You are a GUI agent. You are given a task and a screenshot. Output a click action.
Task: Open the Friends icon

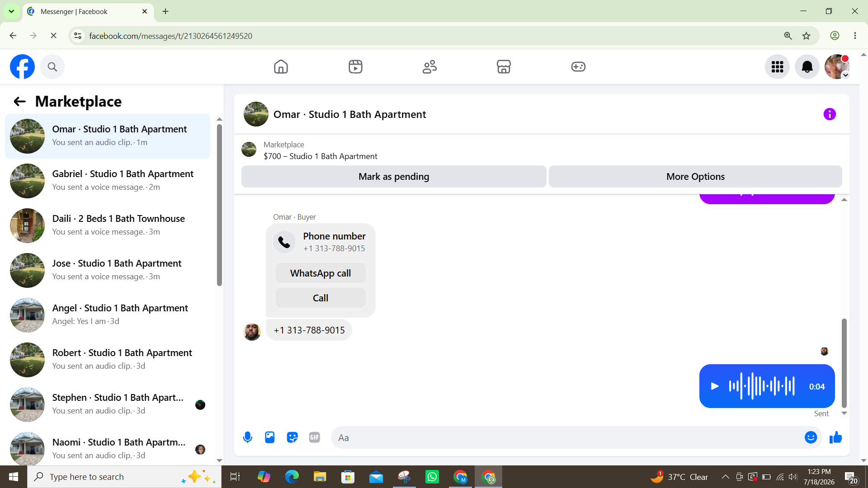429,67
